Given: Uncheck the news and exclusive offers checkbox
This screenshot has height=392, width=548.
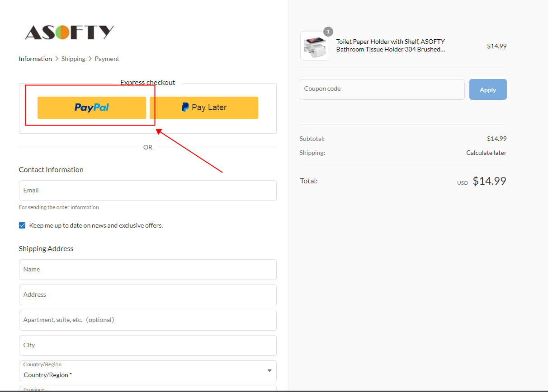Looking at the screenshot, I should coord(22,225).
